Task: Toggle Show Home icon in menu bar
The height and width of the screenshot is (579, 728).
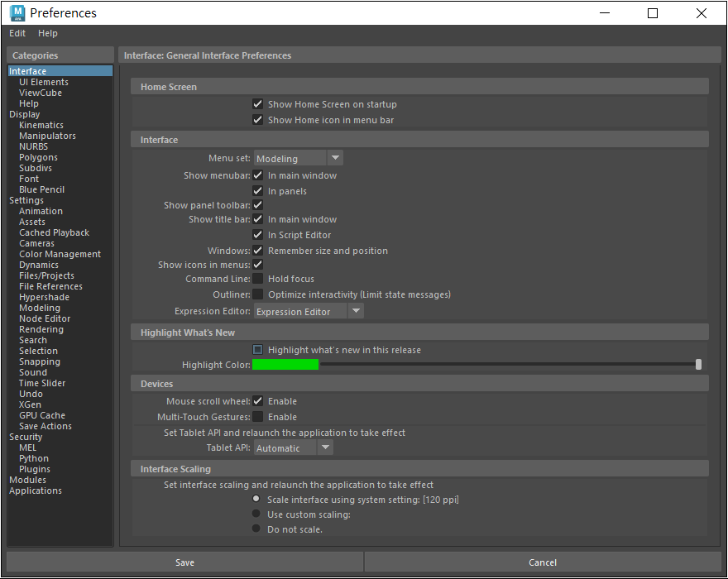Action: coord(257,120)
